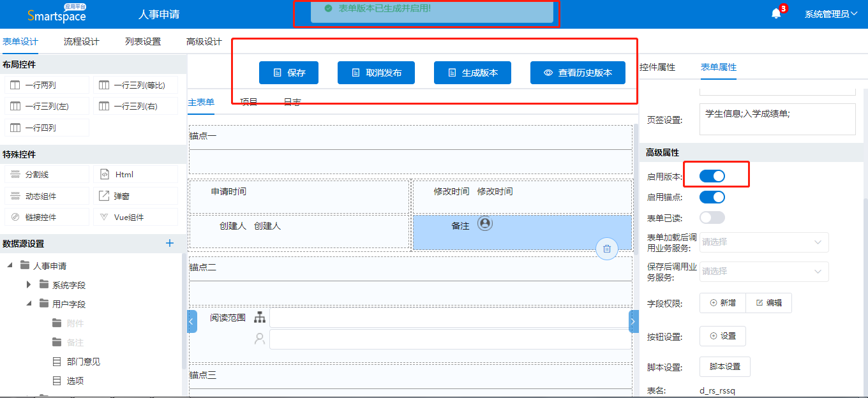868x398 pixels.
Task: Switch to the 表单设计 tab
Action: (x=20, y=41)
